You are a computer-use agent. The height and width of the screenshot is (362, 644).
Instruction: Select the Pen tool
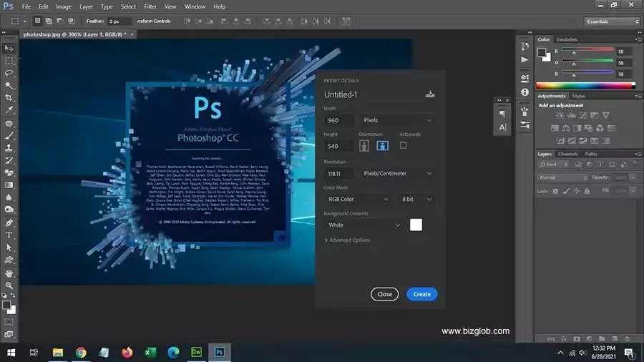[x=9, y=223]
